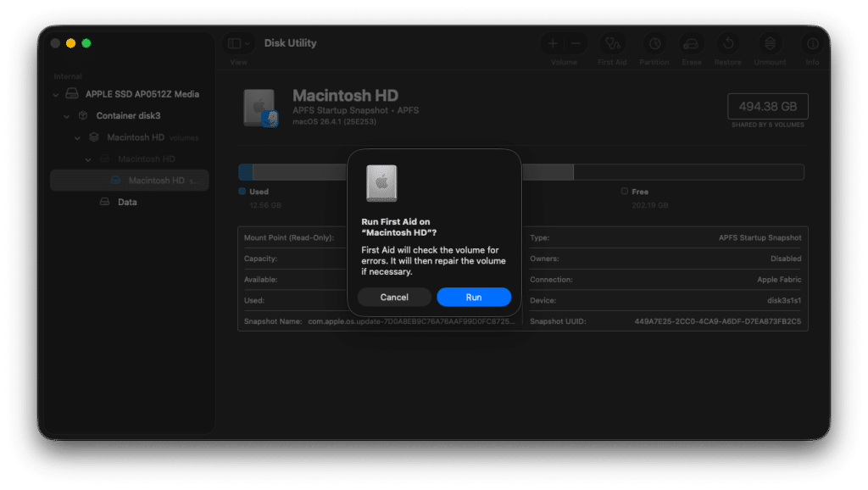Screen dimensions: 868x490
Task: Click the Free legend circle
Action: [x=625, y=191]
